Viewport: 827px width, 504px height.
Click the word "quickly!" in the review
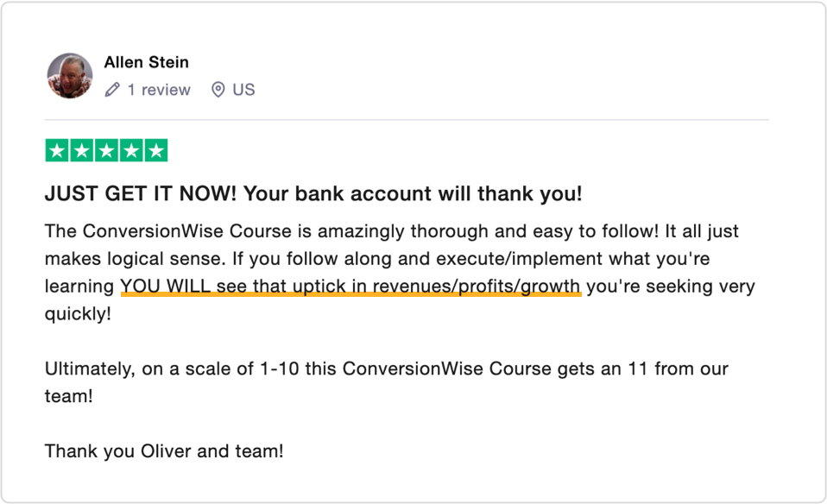click(78, 313)
